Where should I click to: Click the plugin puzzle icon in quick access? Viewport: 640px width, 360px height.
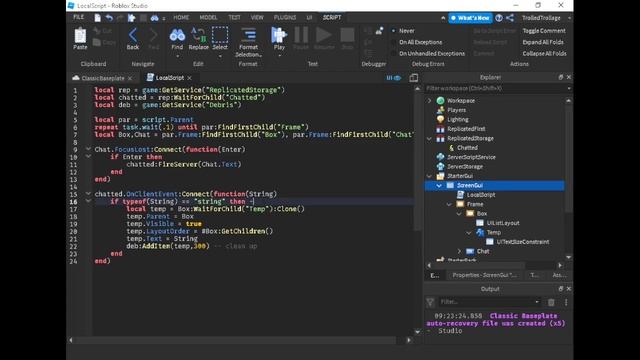(x=131, y=18)
